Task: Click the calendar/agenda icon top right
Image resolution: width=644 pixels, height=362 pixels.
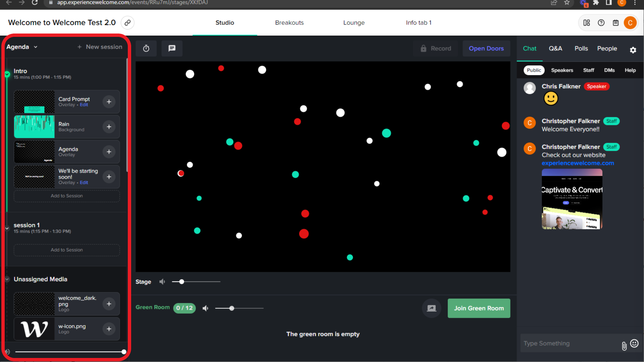Action: tap(615, 22)
